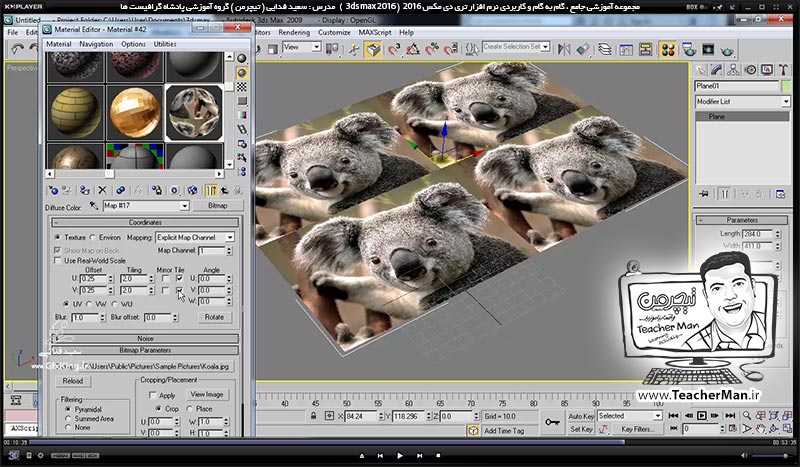Viewport: 800px width, 467px height.
Task: Open Navigation menu in Material Editor
Action: (96, 44)
